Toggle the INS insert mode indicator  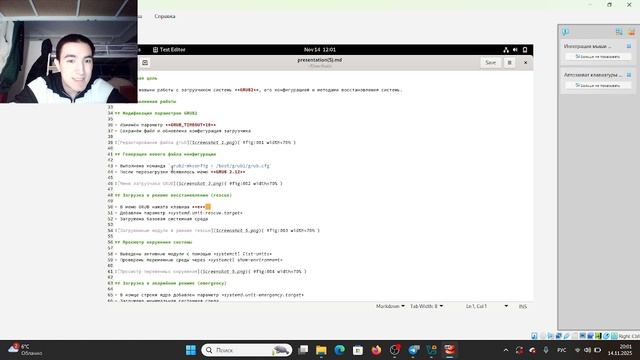pyautogui.click(x=522, y=306)
